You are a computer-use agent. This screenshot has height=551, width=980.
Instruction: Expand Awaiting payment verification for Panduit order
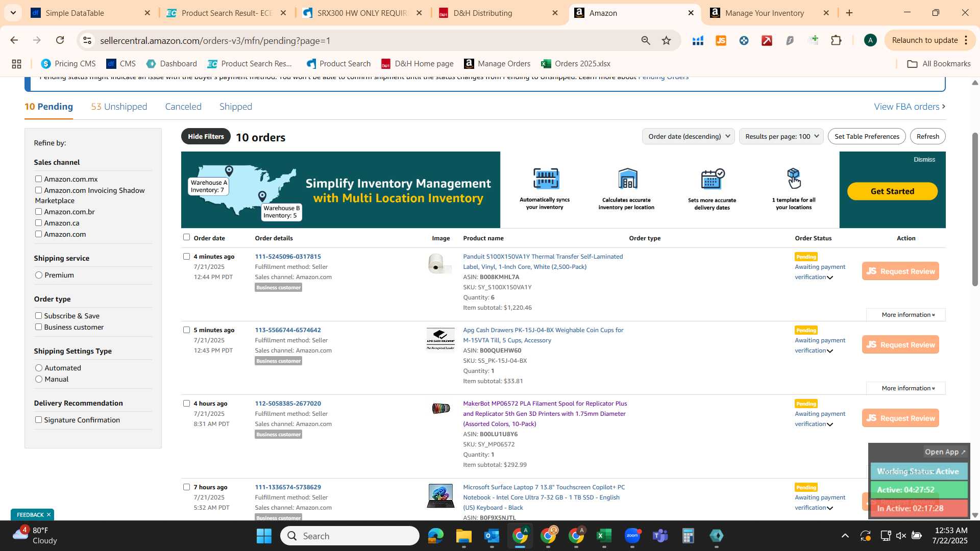tap(830, 278)
